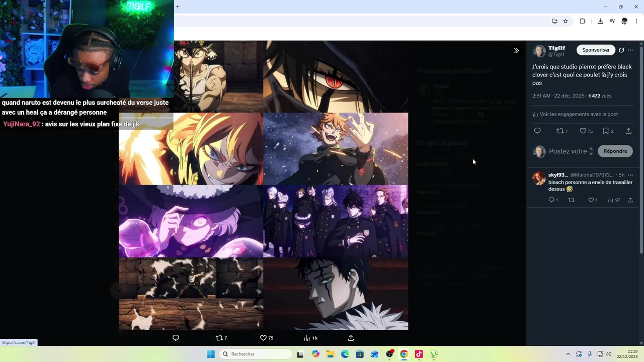Image resolution: width=644 pixels, height=362 pixels.
Task: Expand the hidden system tray icons chevron
Action: (x=568, y=354)
